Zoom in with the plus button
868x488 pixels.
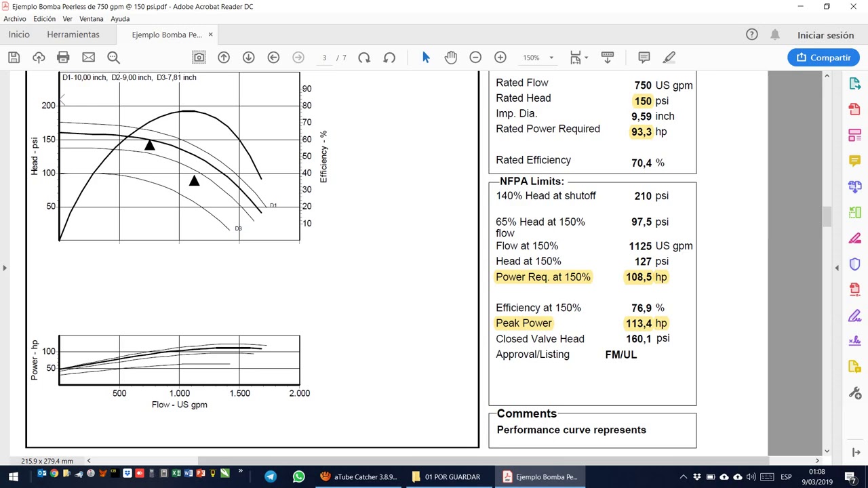point(500,58)
